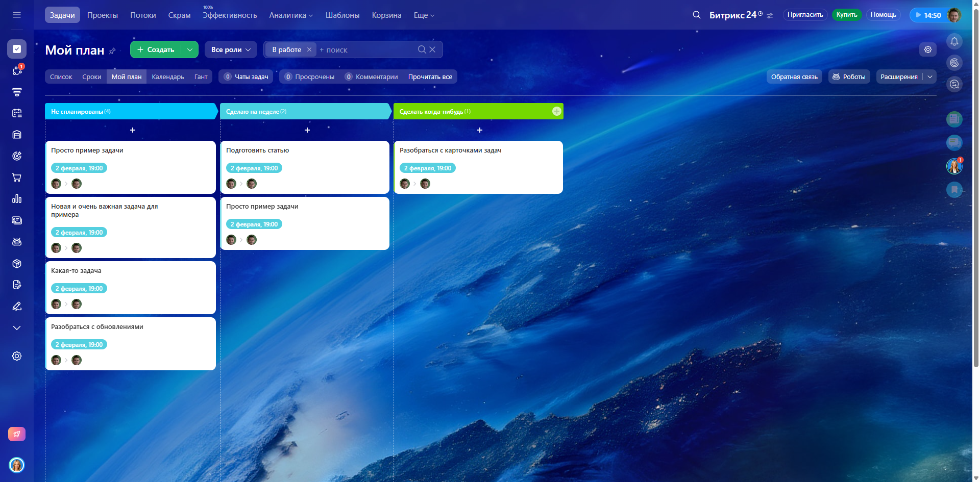
Task: Pin the Мой план page title
Action: pos(112,51)
